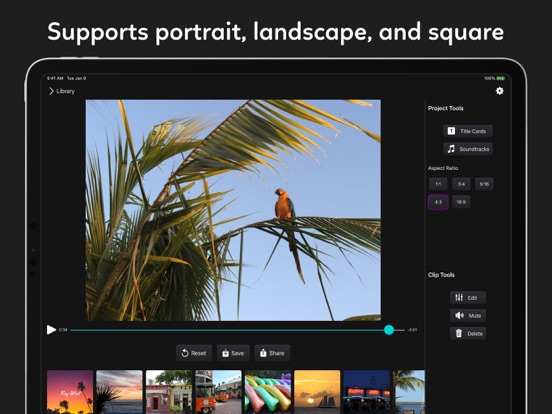Click the Project Tools heading

coord(445,108)
